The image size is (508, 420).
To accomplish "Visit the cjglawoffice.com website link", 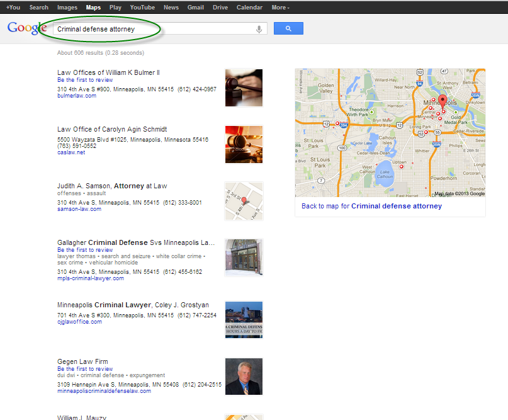I will pyautogui.click(x=80, y=322).
